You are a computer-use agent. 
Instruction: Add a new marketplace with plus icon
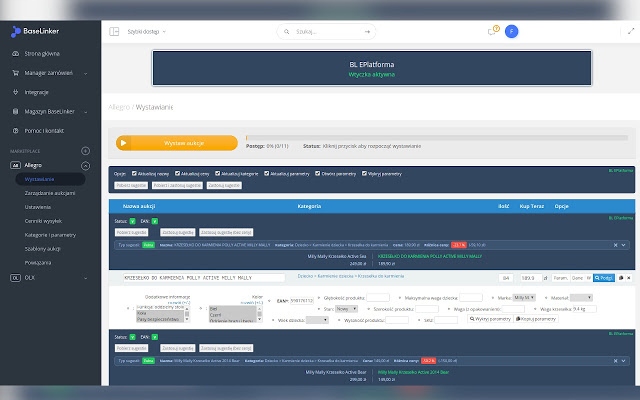pos(85,151)
